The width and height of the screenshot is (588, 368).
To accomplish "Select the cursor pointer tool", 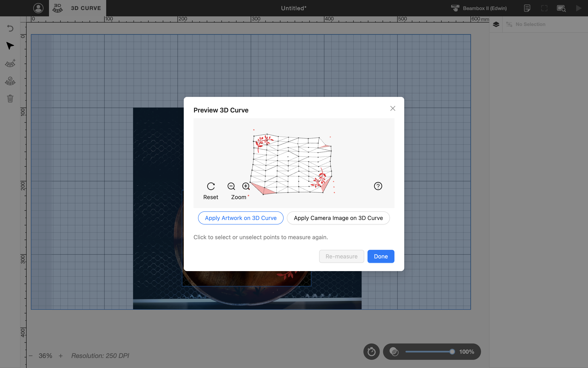I will [10, 46].
